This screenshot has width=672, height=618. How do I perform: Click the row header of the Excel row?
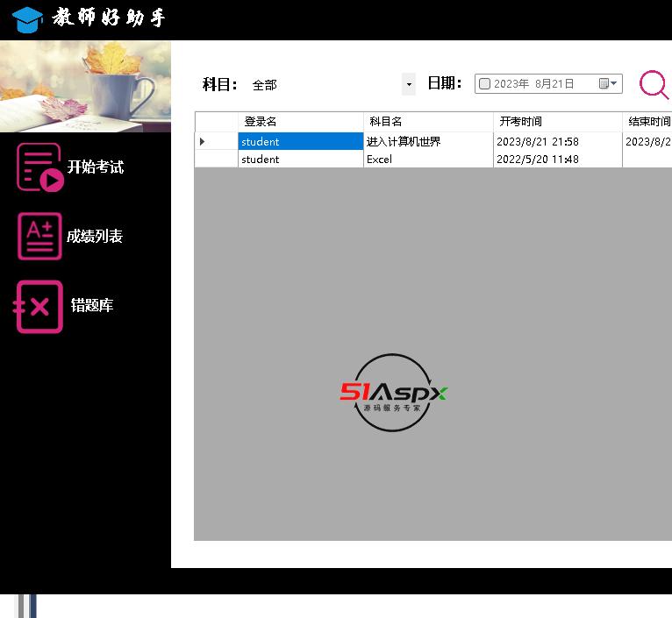[x=217, y=159]
